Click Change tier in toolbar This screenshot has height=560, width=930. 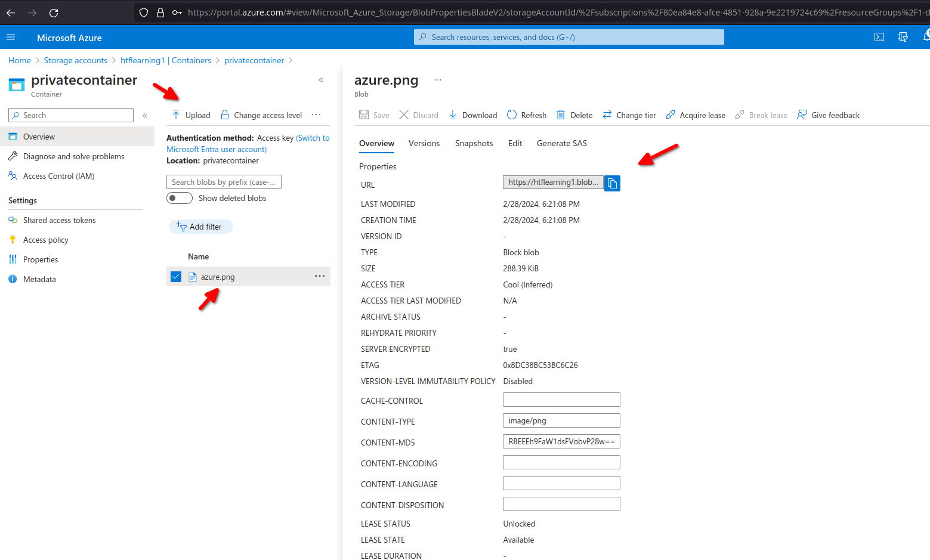click(629, 115)
